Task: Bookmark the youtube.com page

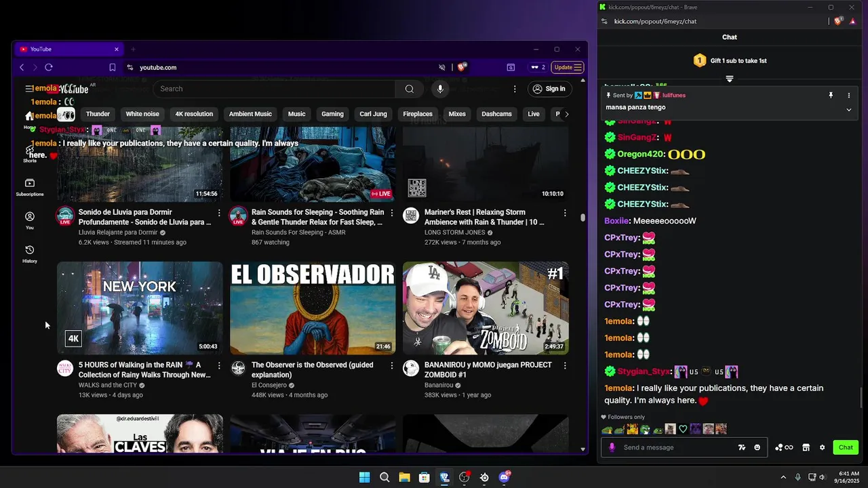Action: tap(113, 67)
